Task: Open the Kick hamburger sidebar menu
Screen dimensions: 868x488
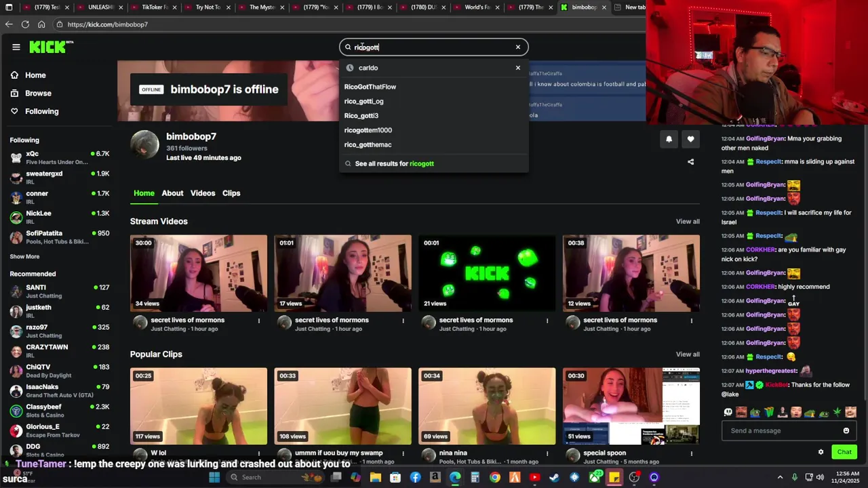Action: pos(16,47)
